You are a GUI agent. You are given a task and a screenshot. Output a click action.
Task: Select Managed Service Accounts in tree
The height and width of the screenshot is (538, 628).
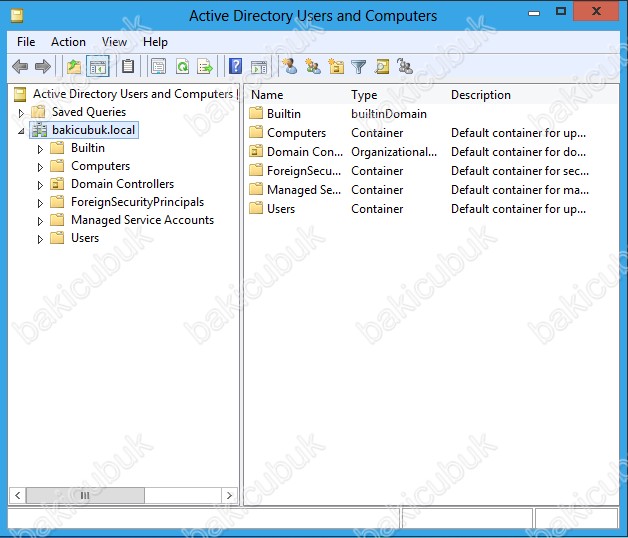(143, 220)
